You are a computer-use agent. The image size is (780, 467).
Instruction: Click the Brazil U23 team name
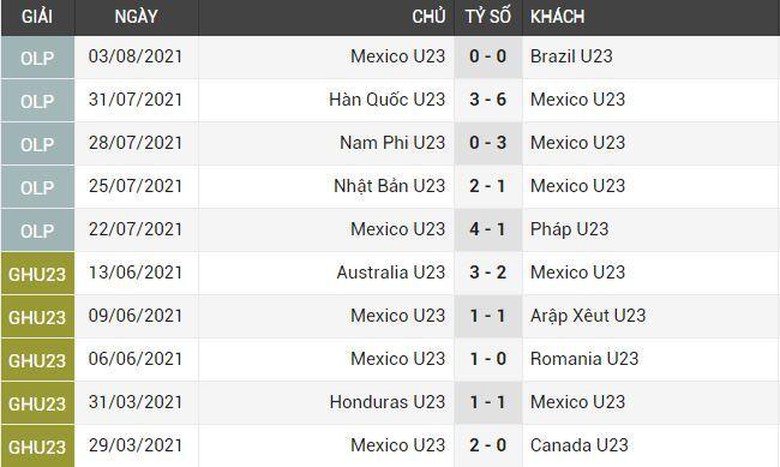coord(571,57)
